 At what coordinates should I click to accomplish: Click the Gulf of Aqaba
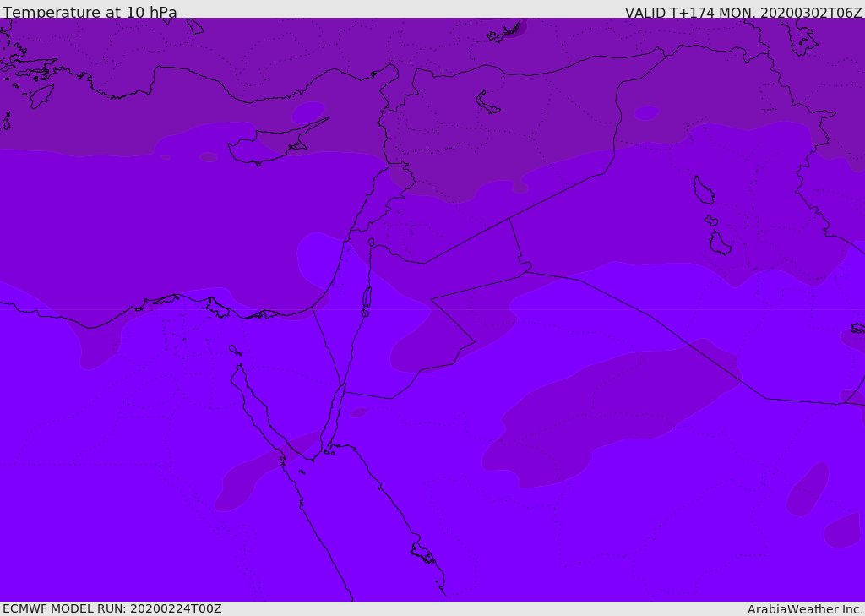point(335,413)
